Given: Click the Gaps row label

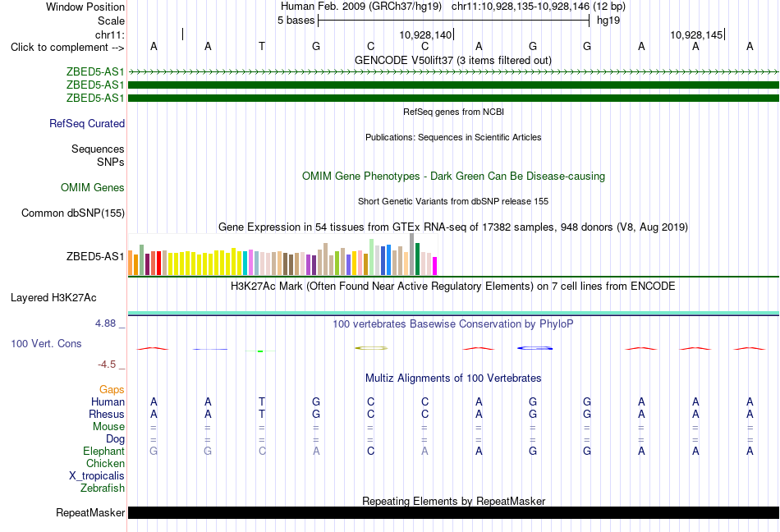Looking at the screenshot, I should click(112, 390).
